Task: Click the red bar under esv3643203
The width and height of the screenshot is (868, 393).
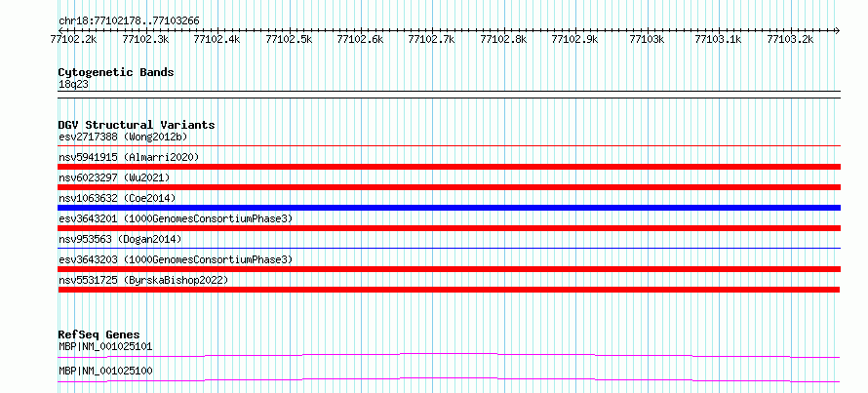Action: [449, 269]
